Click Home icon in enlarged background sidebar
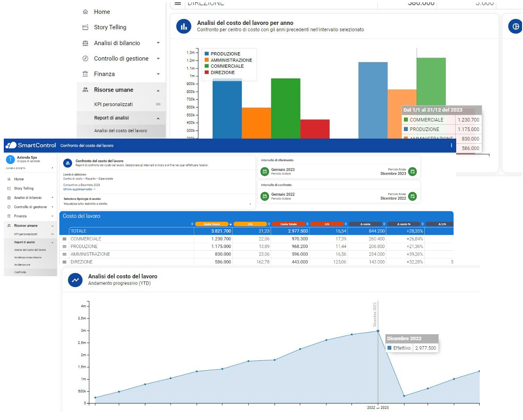Image resolution: width=523 pixels, height=420 pixels. tap(86, 12)
